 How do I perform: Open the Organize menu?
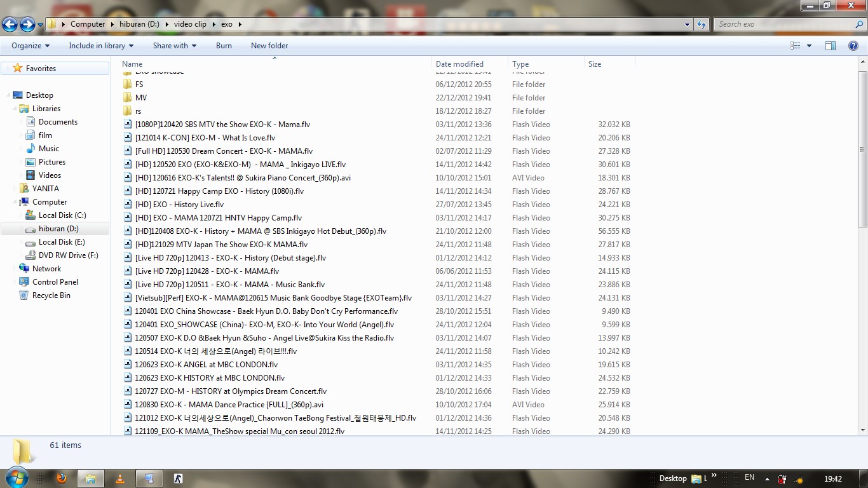click(31, 46)
